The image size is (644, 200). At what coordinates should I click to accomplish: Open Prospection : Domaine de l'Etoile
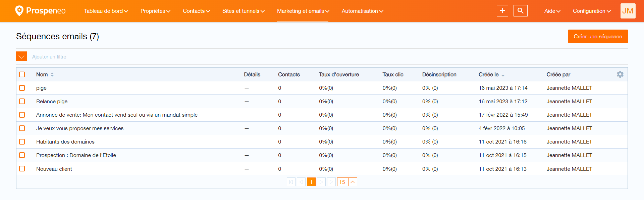(76, 155)
